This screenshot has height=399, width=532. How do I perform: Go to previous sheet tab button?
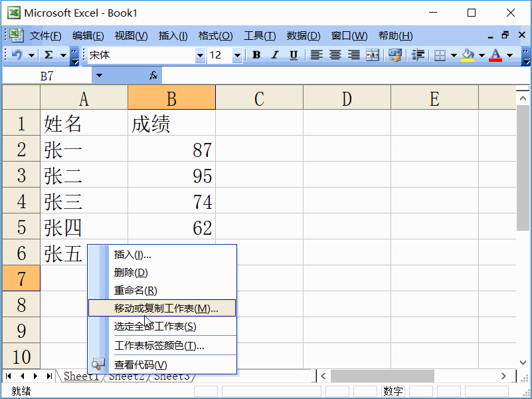click(23, 376)
